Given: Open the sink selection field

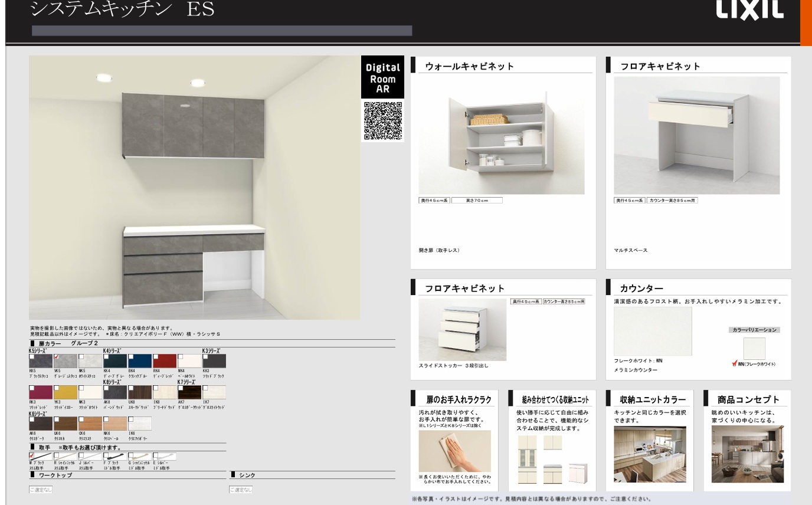Looking at the screenshot, I should 241,489.
